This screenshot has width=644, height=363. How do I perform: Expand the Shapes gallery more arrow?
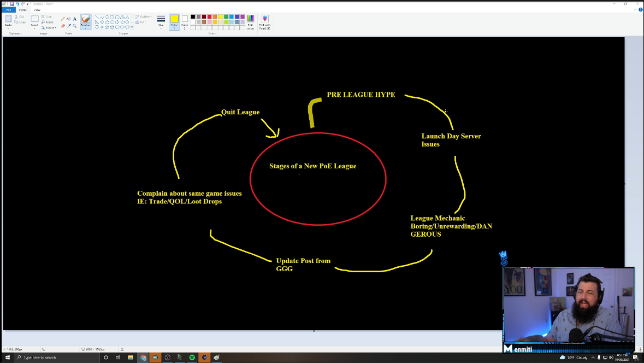[132, 27]
